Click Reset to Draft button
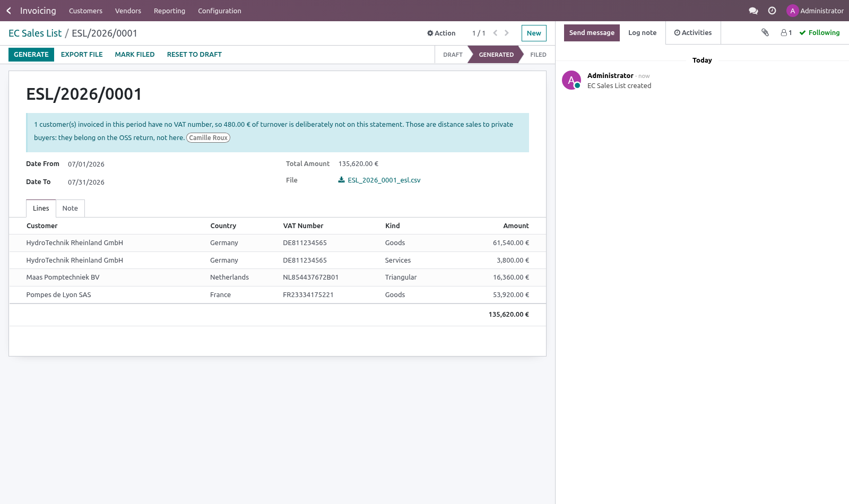This screenshot has height=504, width=849. (194, 55)
